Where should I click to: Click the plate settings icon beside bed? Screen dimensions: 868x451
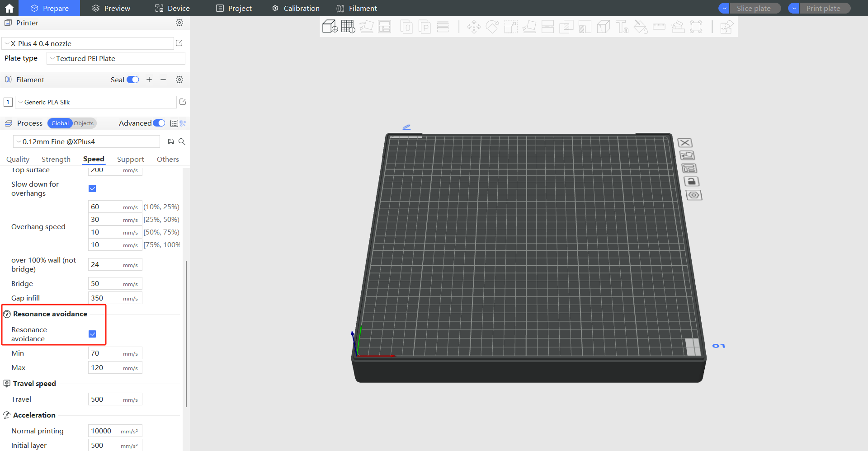pos(694,195)
